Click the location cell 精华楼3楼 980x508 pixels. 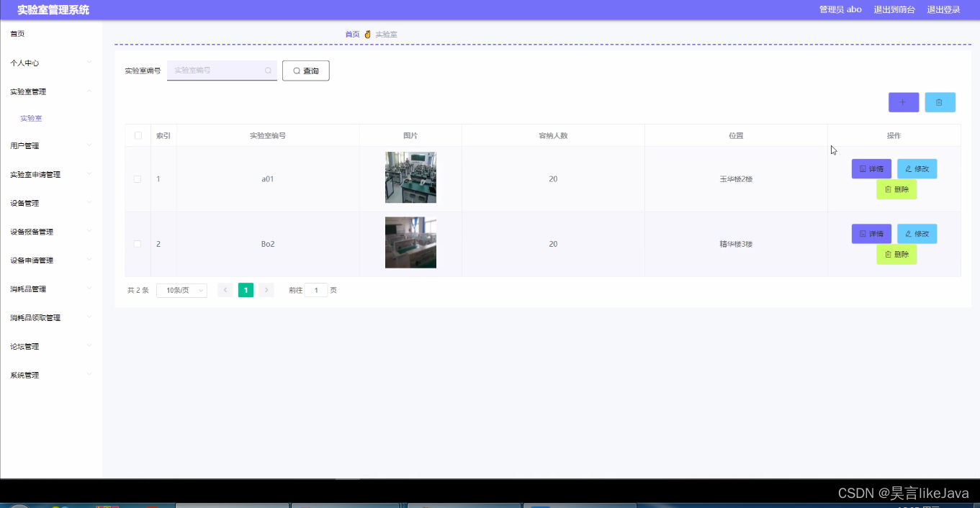pyautogui.click(x=736, y=244)
